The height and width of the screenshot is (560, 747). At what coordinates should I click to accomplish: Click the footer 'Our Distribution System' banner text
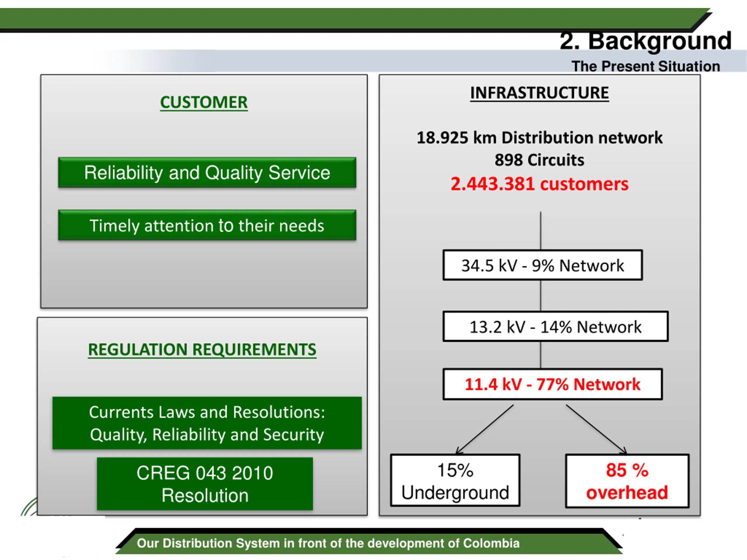click(x=328, y=543)
